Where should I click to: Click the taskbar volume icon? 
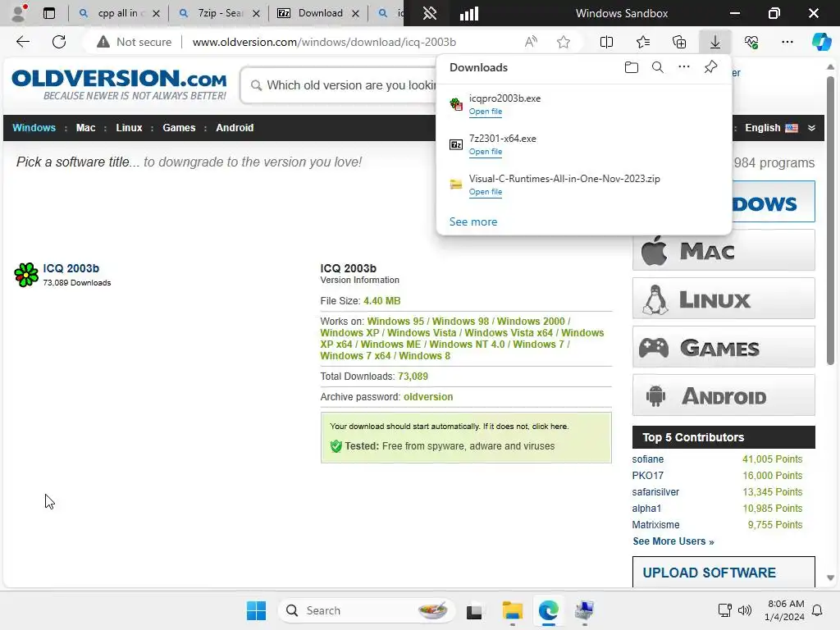click(745, 610)
